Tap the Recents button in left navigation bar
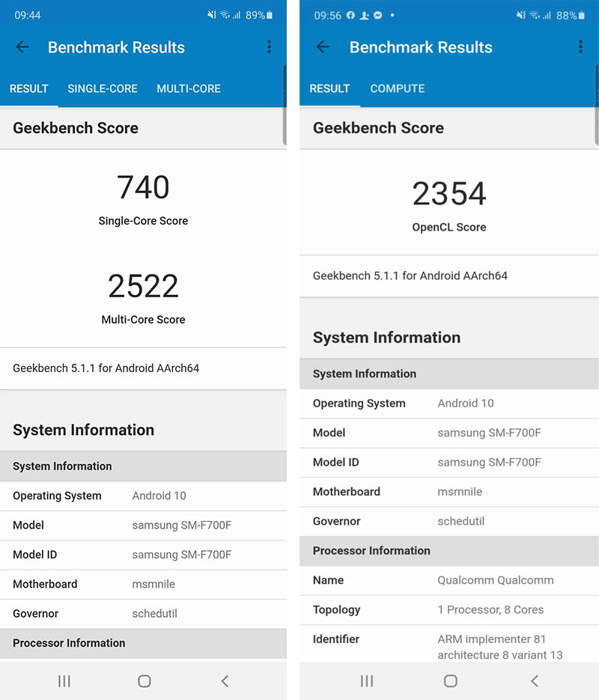The image size is (599, 700). tap(64, 681)
